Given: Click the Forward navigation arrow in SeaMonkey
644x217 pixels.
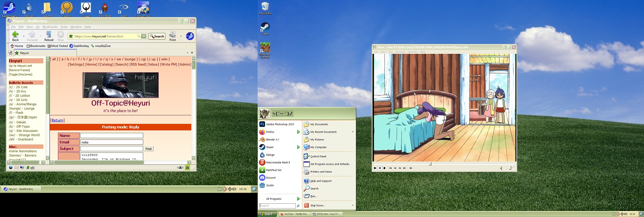Looking at the screenshot, I should (32, 36).
